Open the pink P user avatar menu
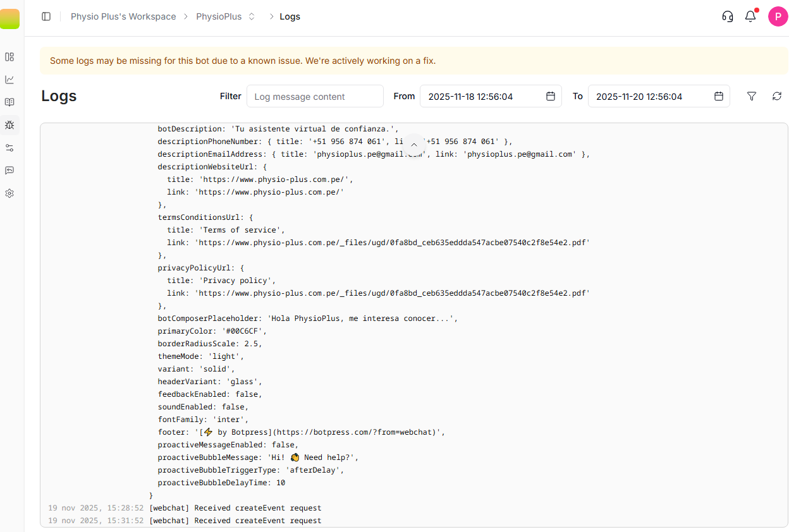 (x=778, y=16)
